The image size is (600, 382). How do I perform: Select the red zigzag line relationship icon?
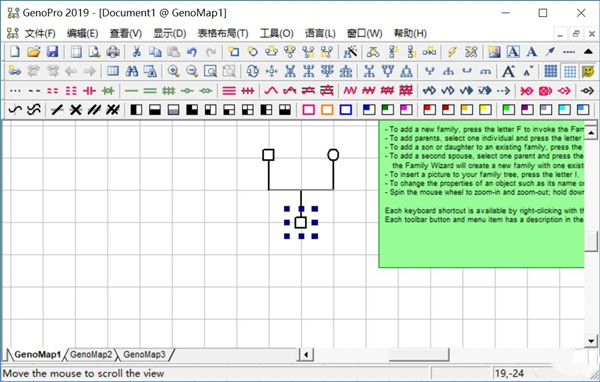tap(350, 91)
